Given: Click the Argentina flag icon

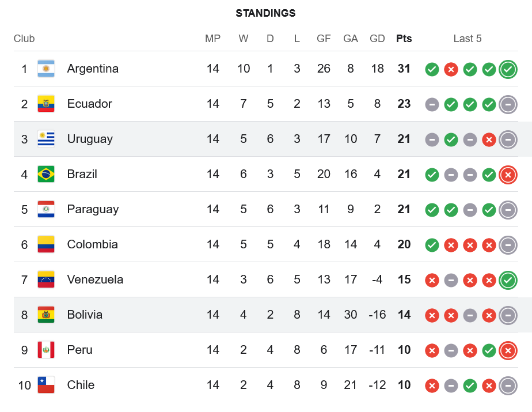Looking at the screenshot, I should point(46,69).
